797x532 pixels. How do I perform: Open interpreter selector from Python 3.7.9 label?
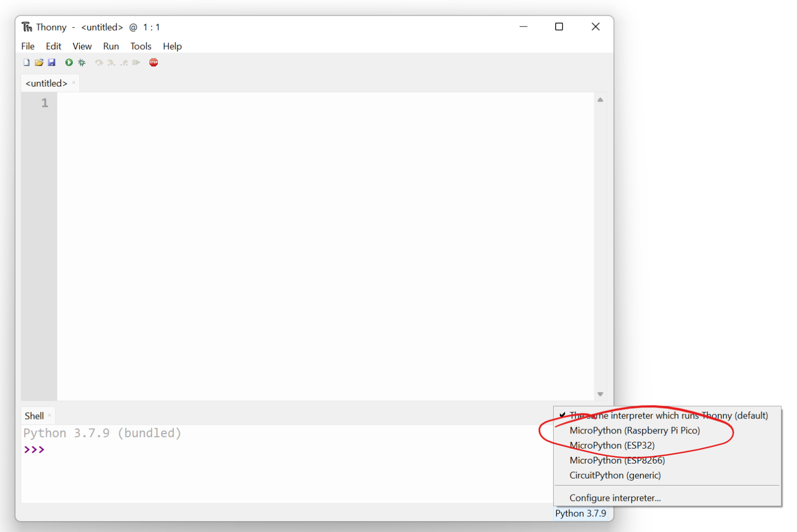(581, 513)
